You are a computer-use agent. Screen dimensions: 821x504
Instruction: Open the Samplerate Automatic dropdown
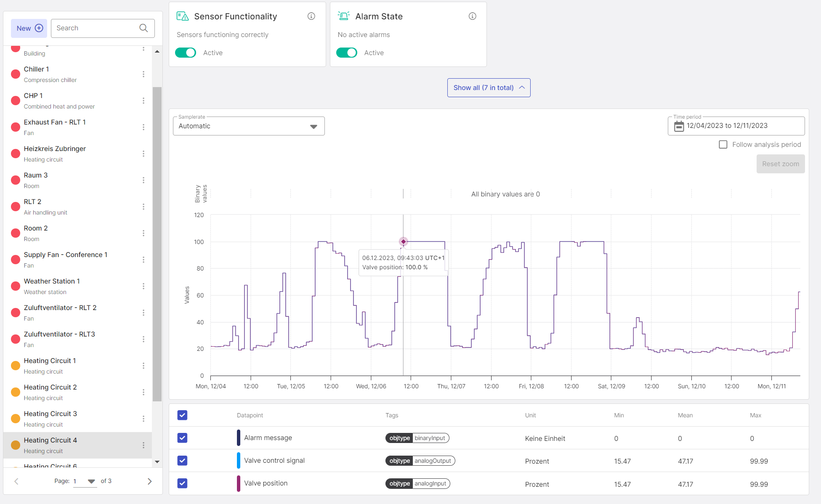249,126
